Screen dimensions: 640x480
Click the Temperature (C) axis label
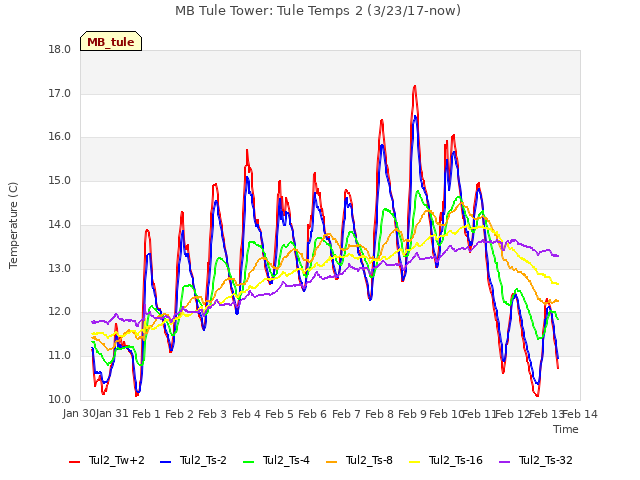tap(13, 225)
